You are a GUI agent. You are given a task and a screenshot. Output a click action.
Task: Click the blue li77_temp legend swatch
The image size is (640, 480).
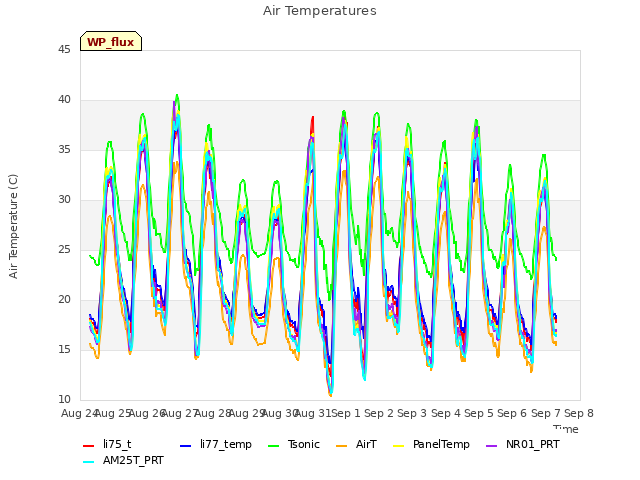click(x=186, y=445)
